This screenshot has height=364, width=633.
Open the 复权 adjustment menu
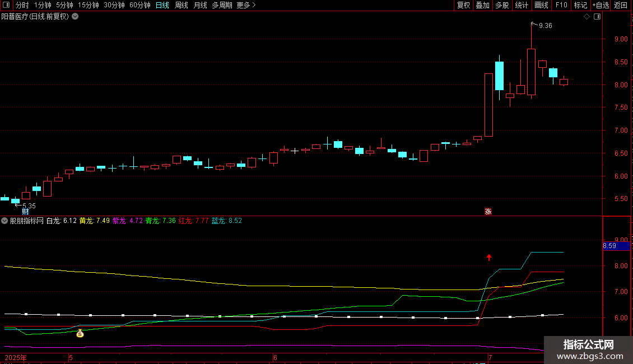point(463,5)
